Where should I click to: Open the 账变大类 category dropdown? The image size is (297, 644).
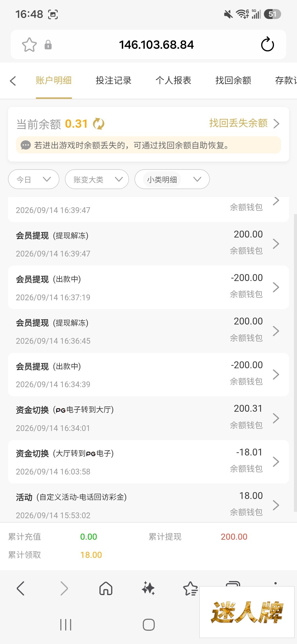click(97, 179)
